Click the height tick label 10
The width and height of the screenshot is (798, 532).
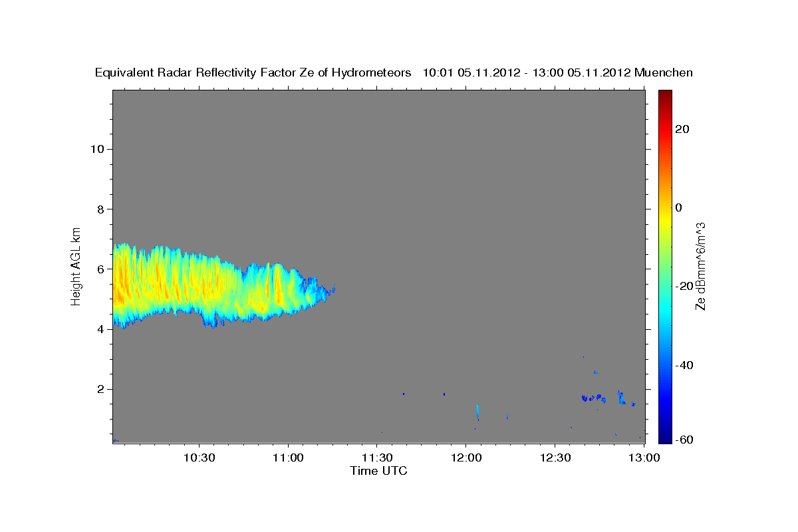coord(97,149)
